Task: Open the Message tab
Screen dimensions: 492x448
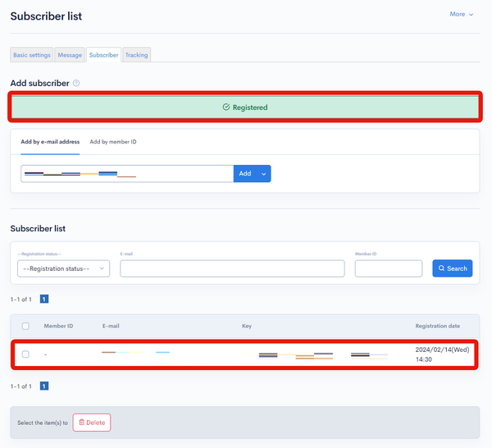Action: tap(70, 55)
